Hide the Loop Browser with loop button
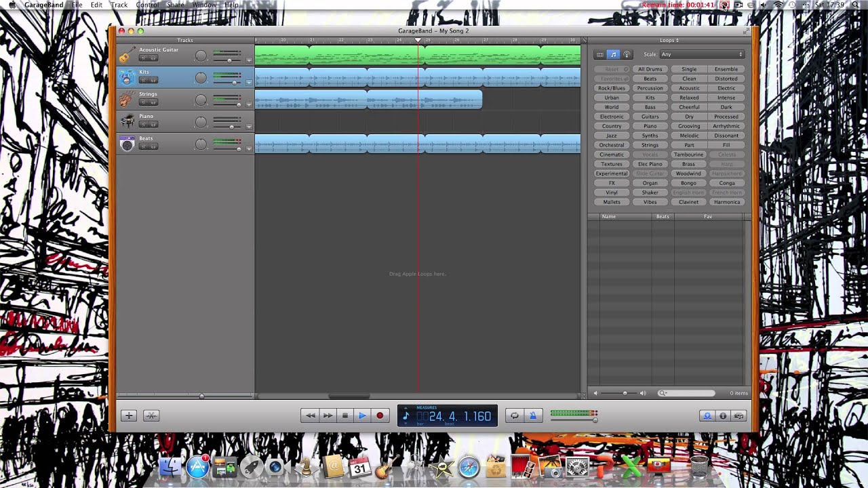This screenshot has width=868, height=488. [707, 415]
